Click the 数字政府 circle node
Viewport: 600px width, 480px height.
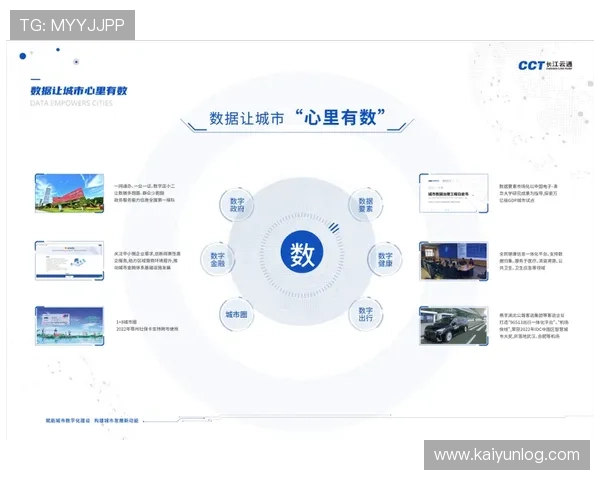(x=236, y=205)
